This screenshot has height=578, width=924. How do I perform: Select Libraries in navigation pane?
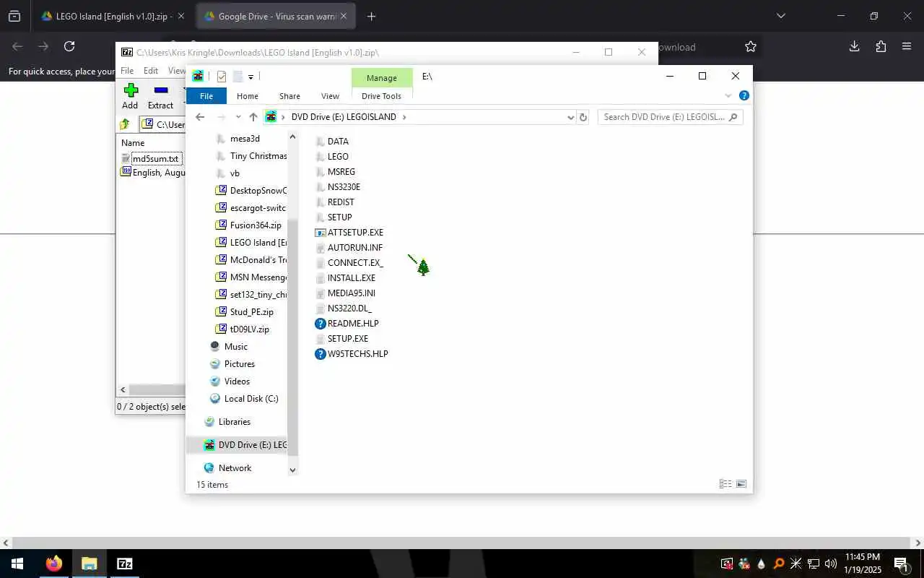(x=234, y=422)
